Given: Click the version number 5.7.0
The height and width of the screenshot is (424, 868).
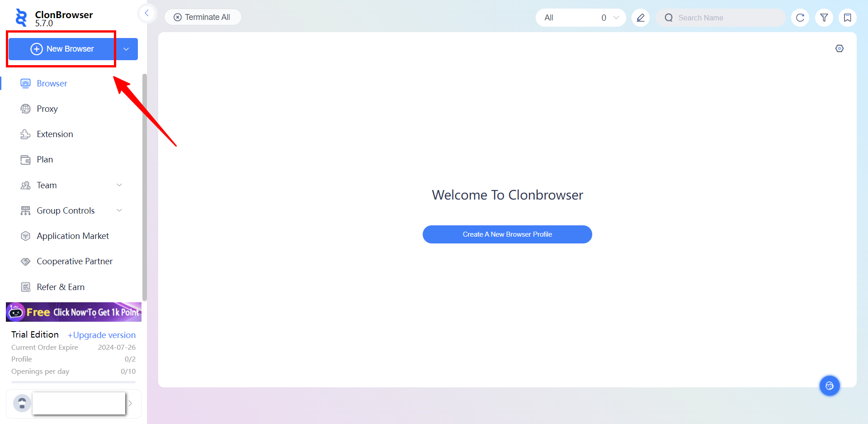Looking at the screenshot, I should pyautogui.click(x=44, y=24).
